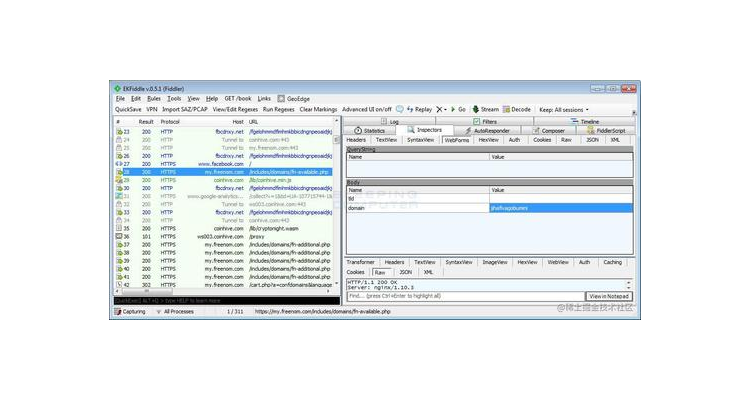Screen dimensions: 750x400
Task: Click the FiddlerScript tab icon
Action: click(x=591, y=130)
